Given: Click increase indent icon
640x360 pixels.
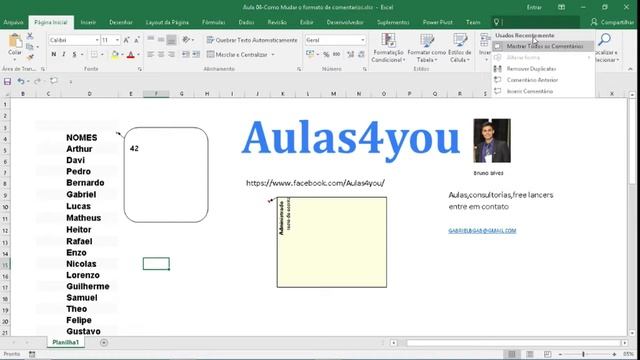Looking at the screenshot, I should point(196,54).
